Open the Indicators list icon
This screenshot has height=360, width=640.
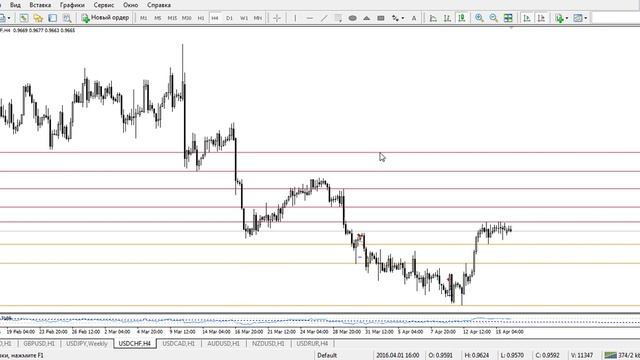point(559,18)
